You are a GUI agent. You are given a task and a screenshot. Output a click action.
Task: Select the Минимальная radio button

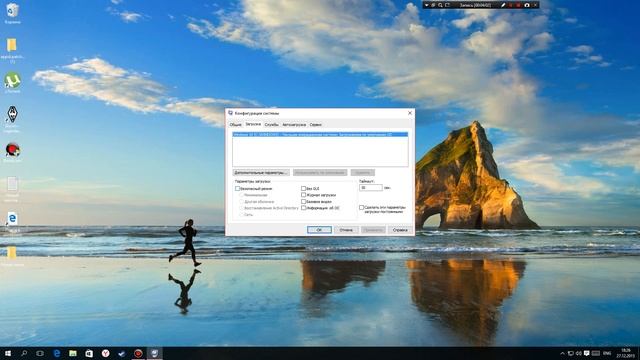coord(241,195)
